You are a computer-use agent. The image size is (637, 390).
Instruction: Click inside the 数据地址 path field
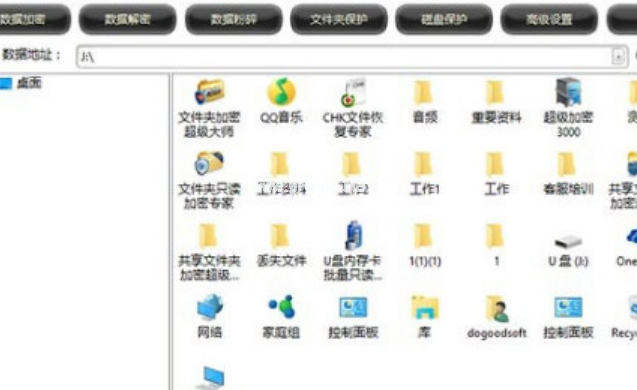[344, 56]
